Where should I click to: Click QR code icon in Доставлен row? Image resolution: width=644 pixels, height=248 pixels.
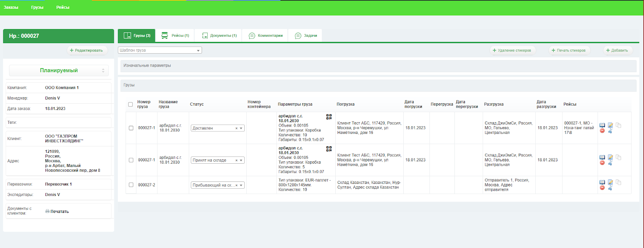pyautogui.click(x=329, y=117)
